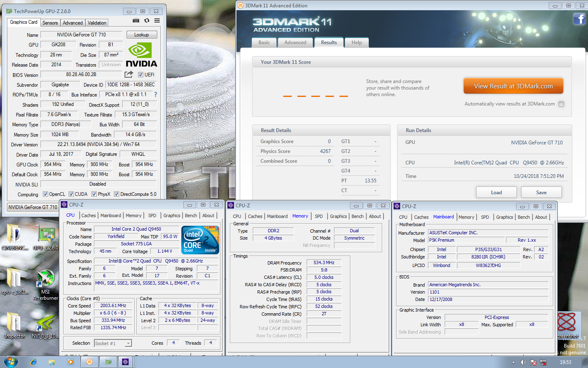The image size is (588, 368).
Task: Click the Driver Version field text
Action: pos(98,144)
